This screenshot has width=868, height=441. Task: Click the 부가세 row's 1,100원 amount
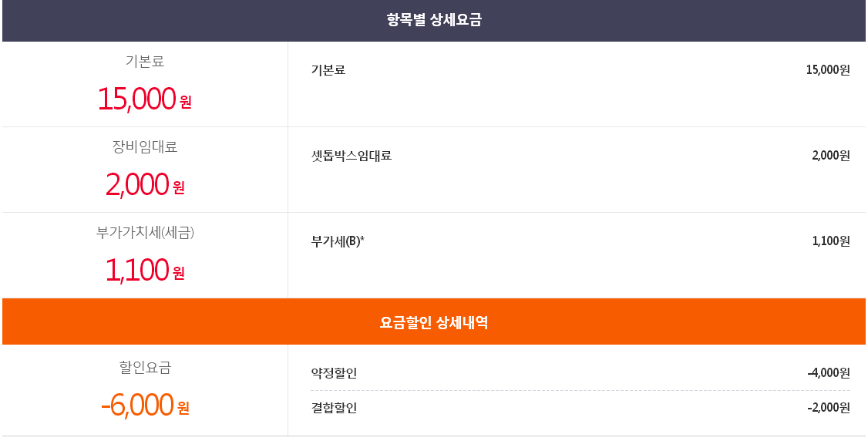pos(830,241)
